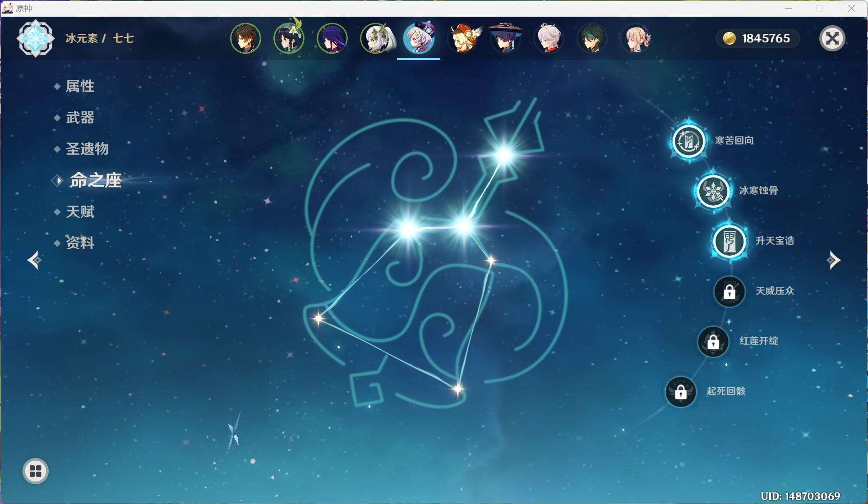Open the 升天宝诰 constellation node
This screenshot has height=504, width=868.
click(729, 241)
